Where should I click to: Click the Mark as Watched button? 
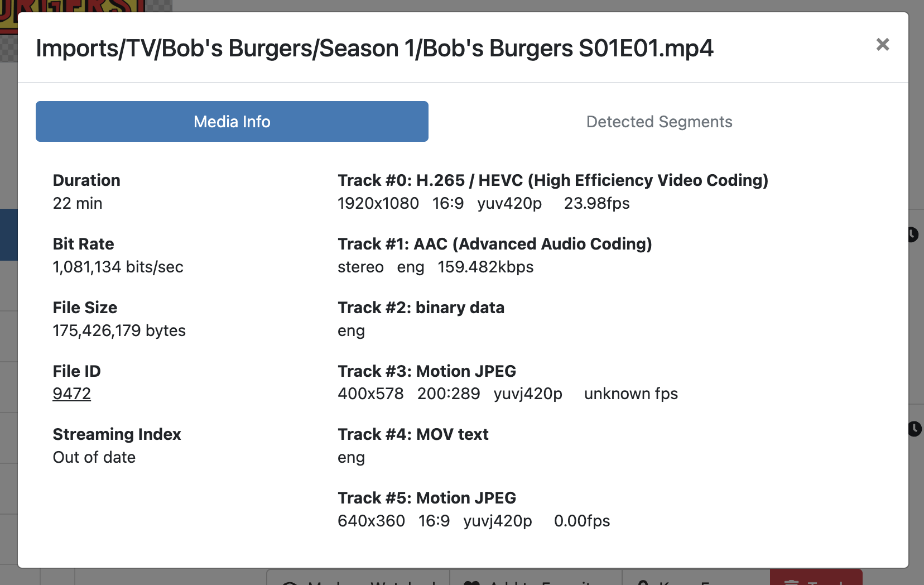358,581
